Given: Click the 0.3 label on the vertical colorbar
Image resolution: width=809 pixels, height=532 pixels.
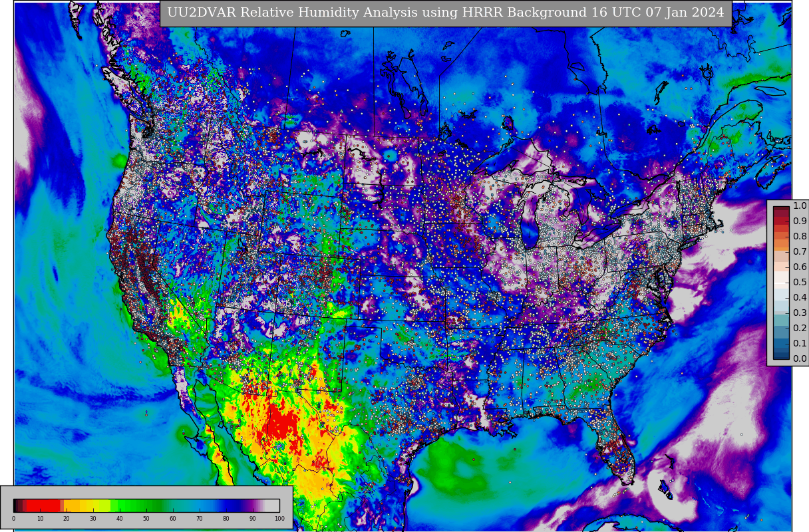Looking at the screenshot, I should coord(800,313).
